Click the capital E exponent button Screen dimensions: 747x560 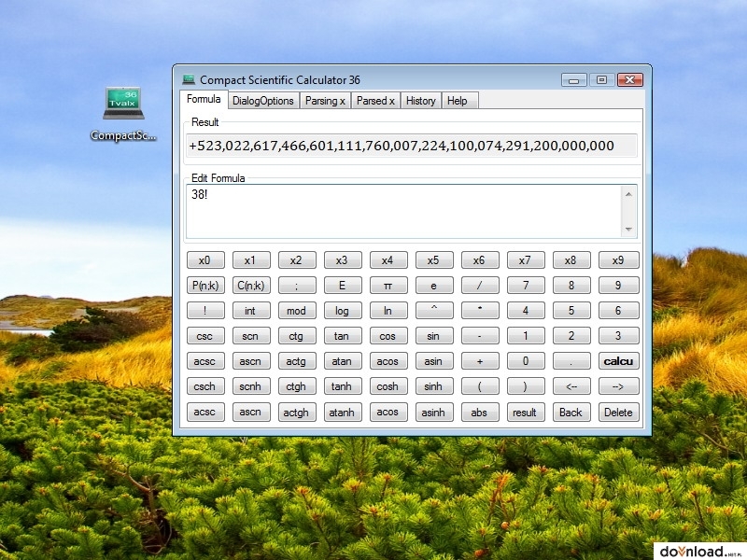pyautogui.click(x=343, y=286)
